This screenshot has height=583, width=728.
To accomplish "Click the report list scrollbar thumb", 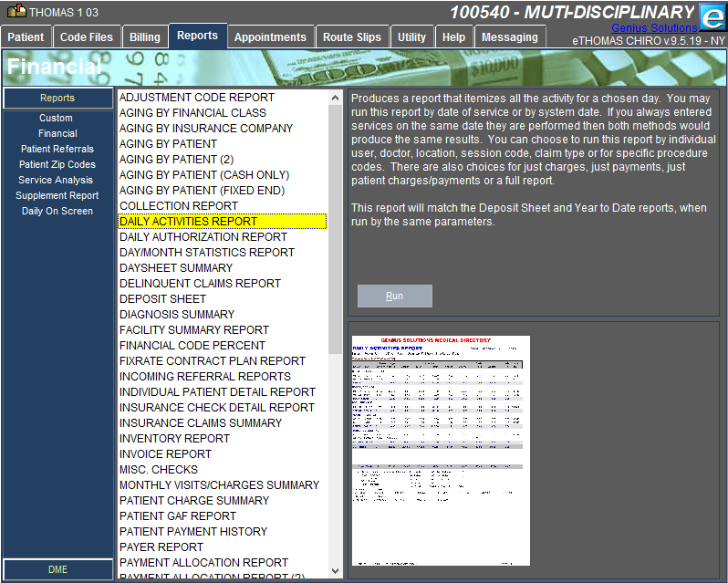I will point(335,230).
